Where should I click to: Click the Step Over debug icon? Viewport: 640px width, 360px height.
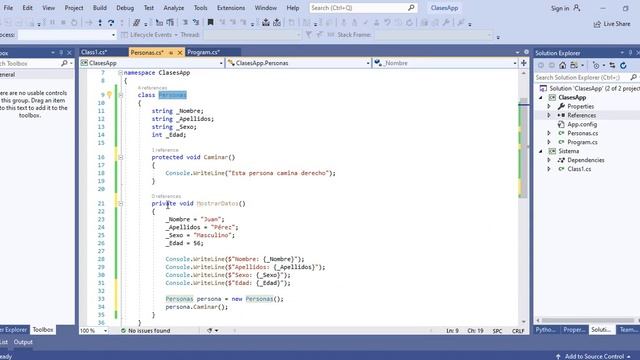coord(111,23)
